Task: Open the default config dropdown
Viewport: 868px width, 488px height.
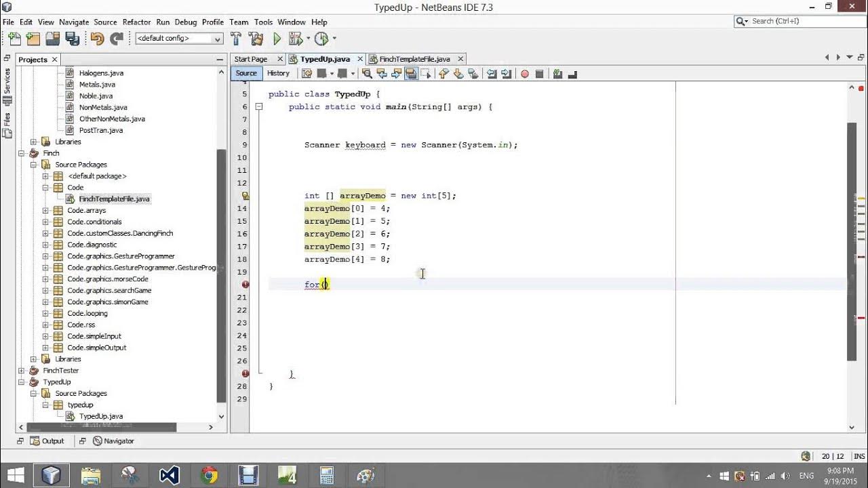Action: coord(179,39)
